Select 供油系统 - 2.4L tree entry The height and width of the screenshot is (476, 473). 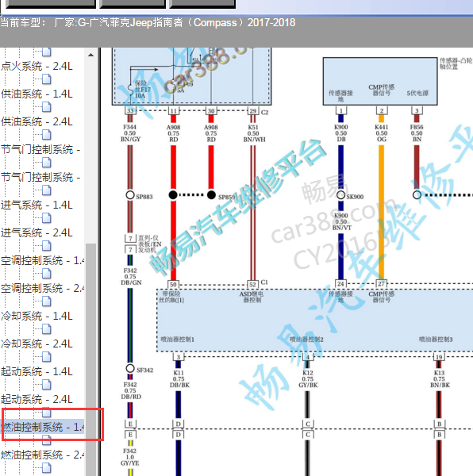(x=37, y=121)
